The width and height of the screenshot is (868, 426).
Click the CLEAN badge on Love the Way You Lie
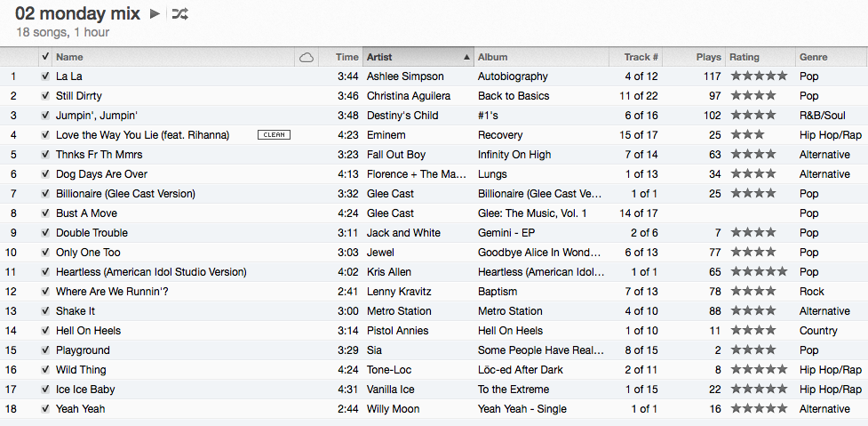tap(274, 135)
